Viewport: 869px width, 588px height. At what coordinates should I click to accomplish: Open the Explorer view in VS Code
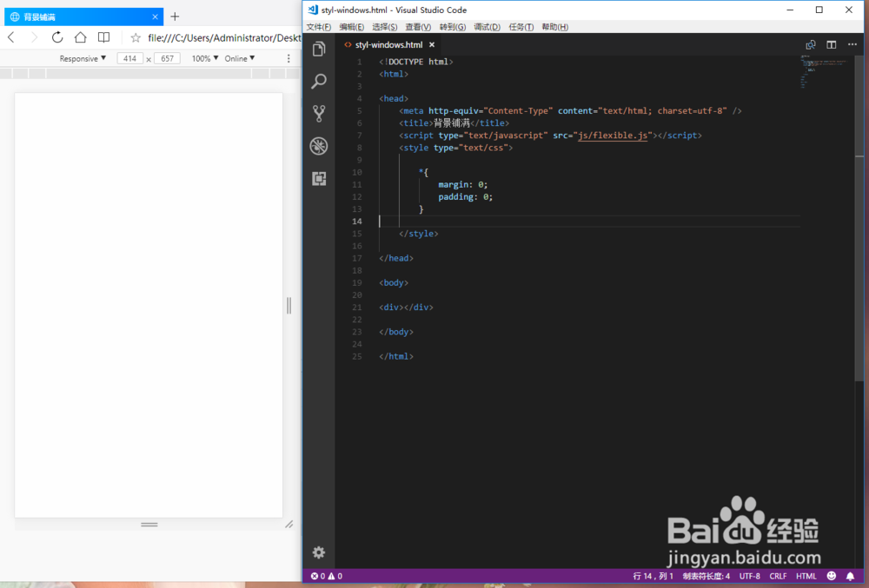pos(319,50)
